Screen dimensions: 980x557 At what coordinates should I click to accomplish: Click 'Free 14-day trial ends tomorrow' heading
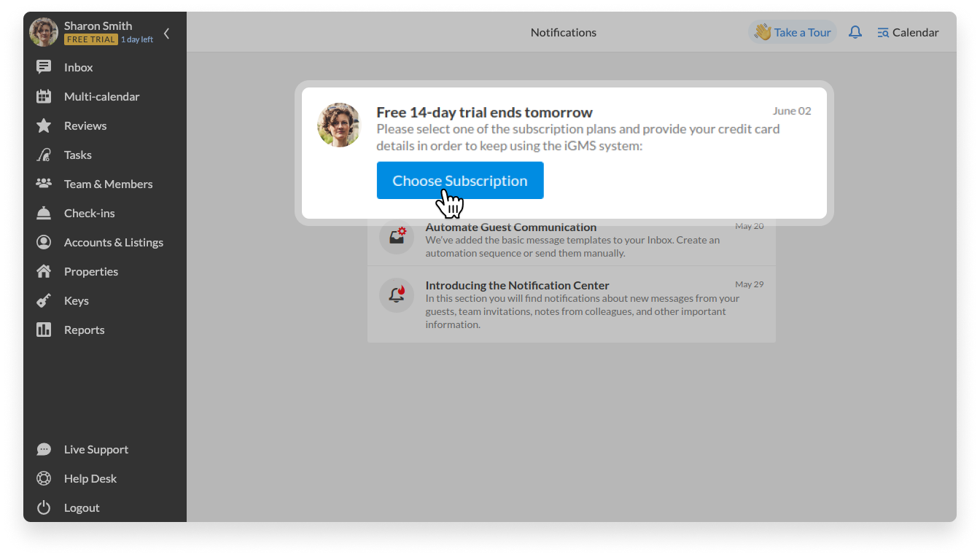484,112
